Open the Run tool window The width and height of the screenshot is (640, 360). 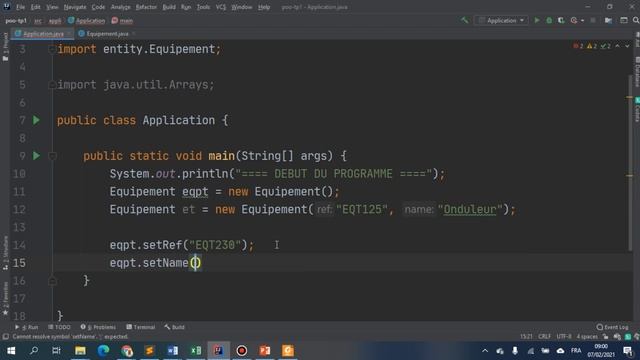coord(27,327)
